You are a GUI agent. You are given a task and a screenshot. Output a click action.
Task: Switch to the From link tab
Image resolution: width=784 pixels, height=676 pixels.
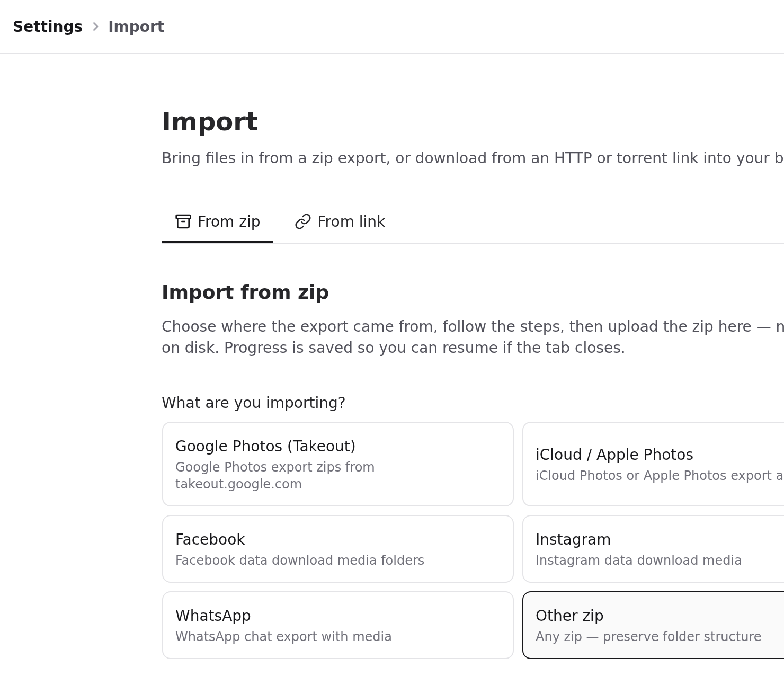tap(340, 221)
